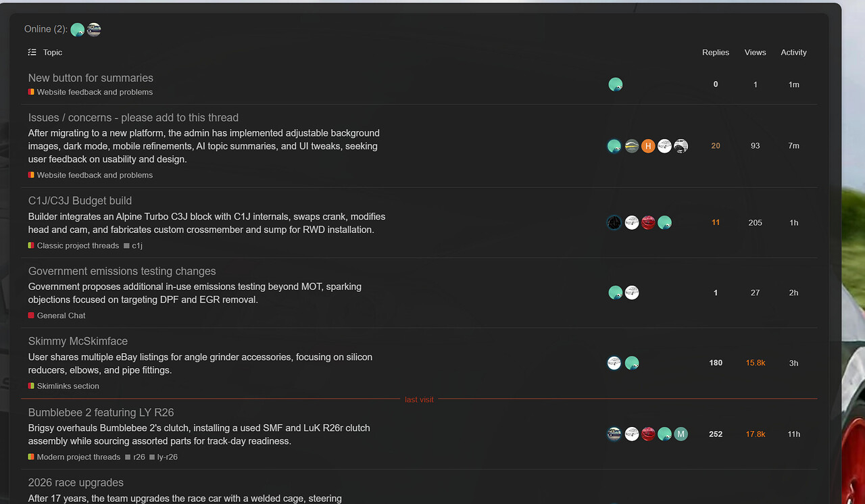Viewport: 865px width, 504px height.
Task: Sort topics by Views column
Action: [x=756, y=52]
